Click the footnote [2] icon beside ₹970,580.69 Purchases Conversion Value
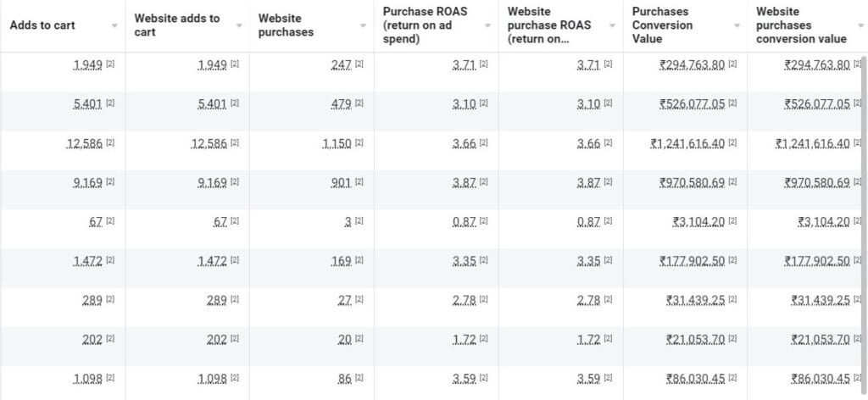The image size is (868, 400). click(732, 182)
